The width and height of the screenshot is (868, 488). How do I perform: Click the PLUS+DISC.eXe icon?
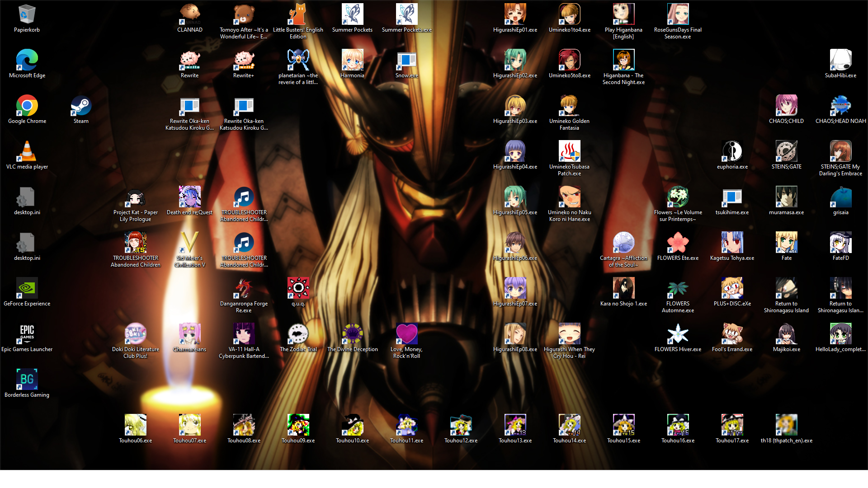click(732, 288)
